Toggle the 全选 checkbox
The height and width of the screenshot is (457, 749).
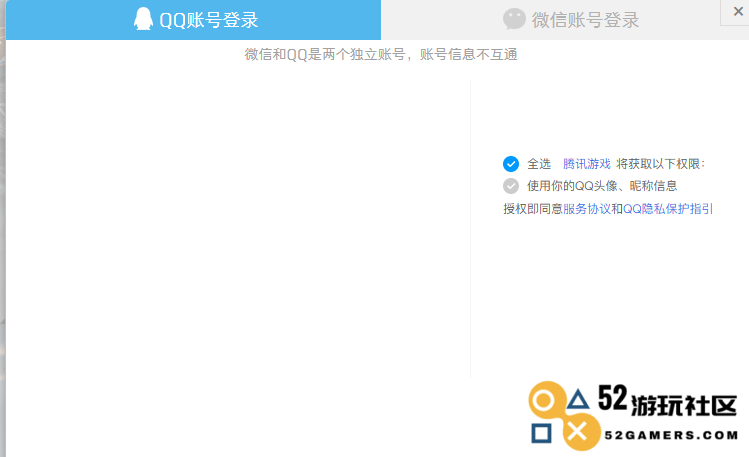coord(511,164)
